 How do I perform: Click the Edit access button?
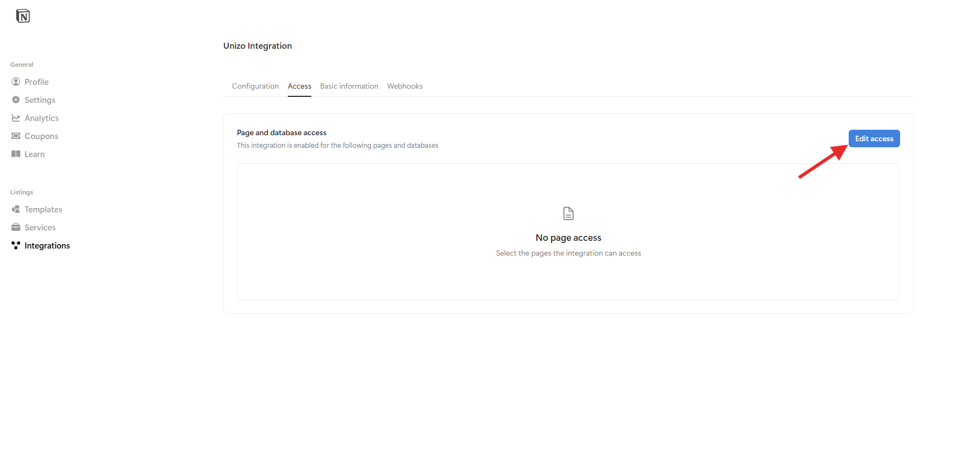pos(874,138)
